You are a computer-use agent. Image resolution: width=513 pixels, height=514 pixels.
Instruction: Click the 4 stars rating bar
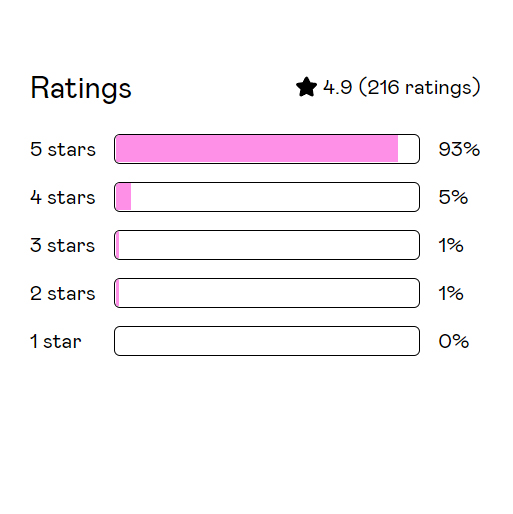[267, 197]
